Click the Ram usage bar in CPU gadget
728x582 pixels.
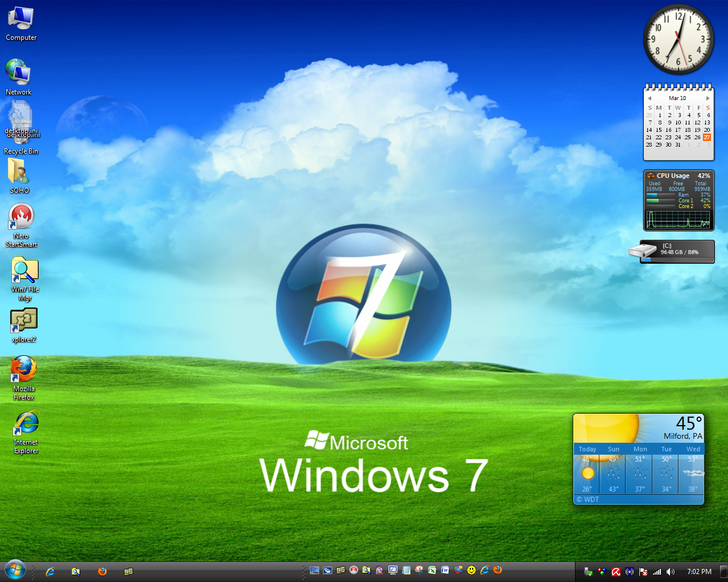coord(661,195)
